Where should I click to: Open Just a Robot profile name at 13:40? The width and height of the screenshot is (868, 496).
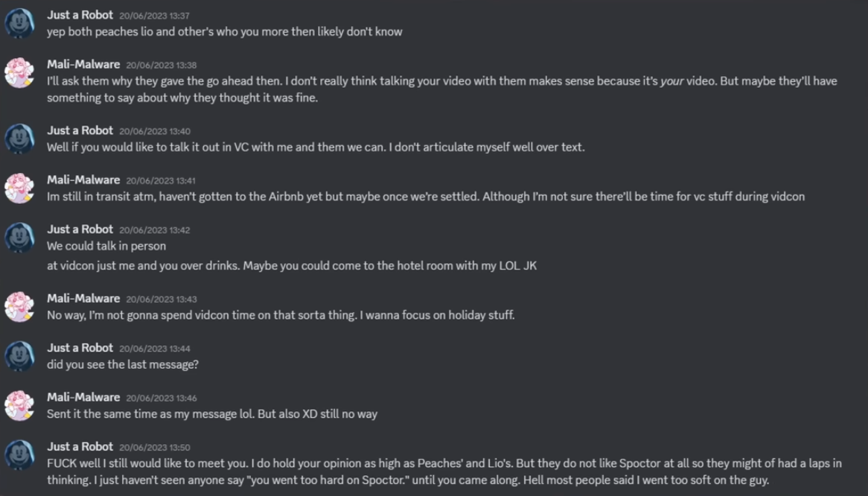coord(80,130)
